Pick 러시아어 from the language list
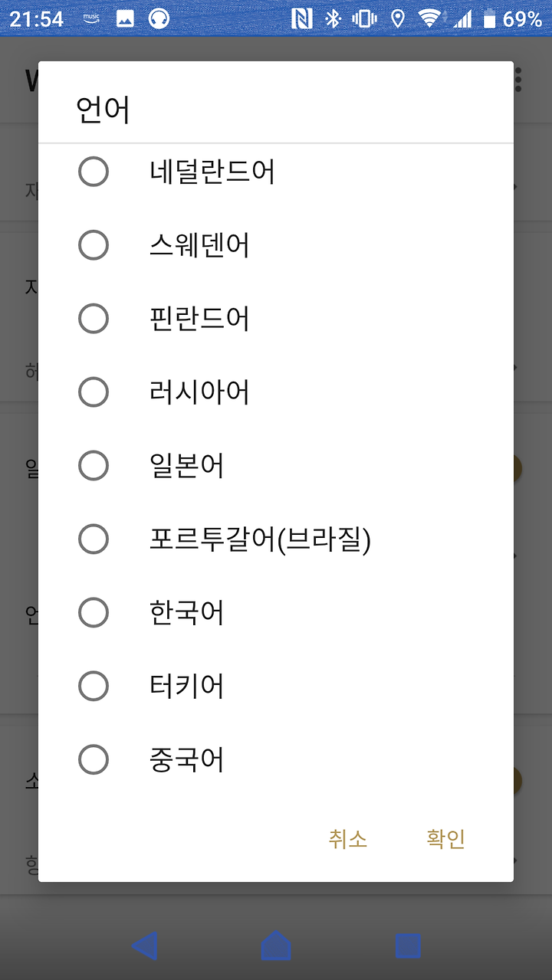Image resolution: width=552 pixels, height=980 pixels. (276, 392)
